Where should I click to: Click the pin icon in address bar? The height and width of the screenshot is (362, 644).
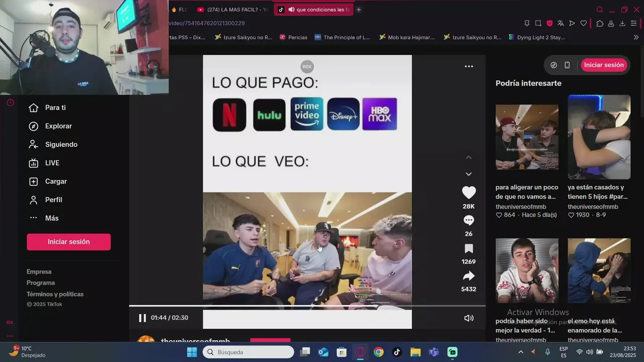click(x=527, y=23)
